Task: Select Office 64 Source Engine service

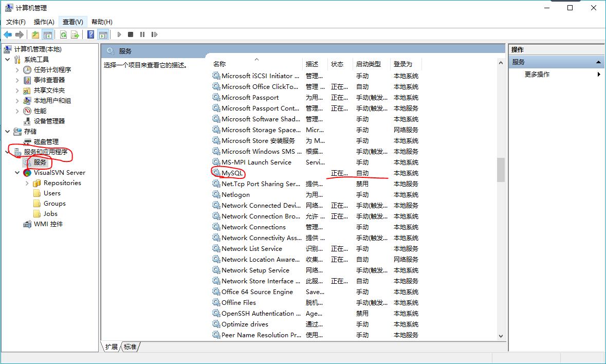Action: [x=316, y=292]
